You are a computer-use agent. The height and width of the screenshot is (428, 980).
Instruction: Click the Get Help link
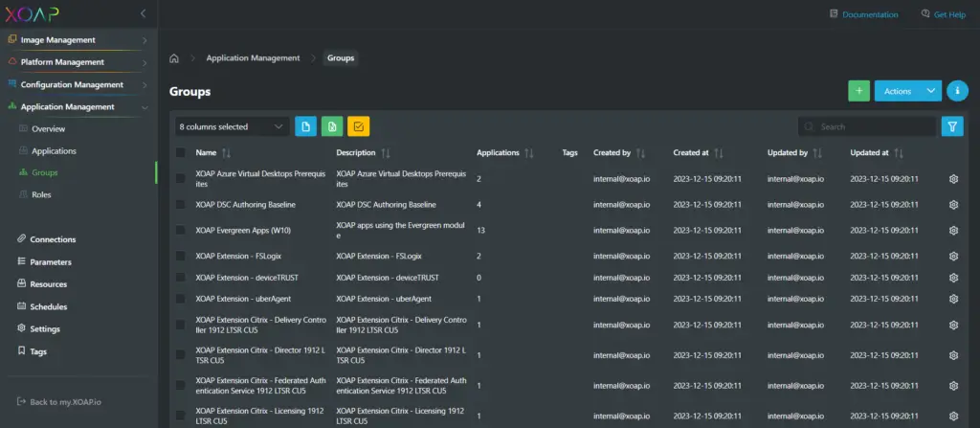(x=943, y=14)
